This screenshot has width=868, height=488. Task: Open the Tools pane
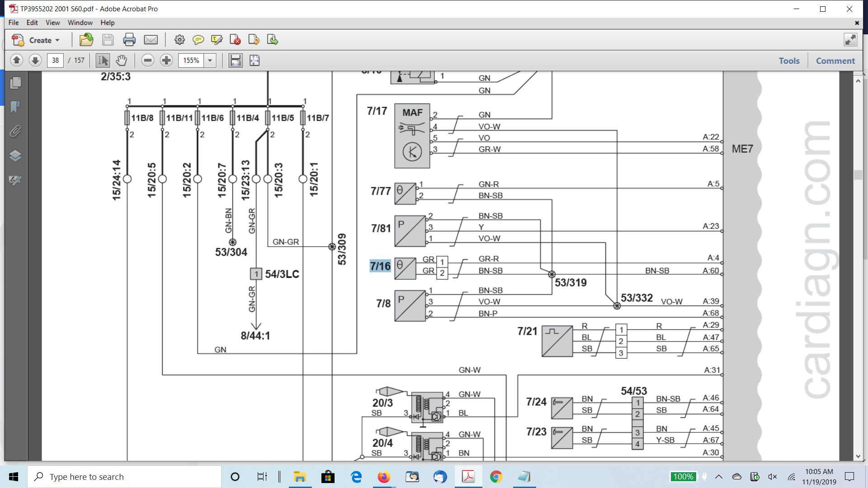789,61
